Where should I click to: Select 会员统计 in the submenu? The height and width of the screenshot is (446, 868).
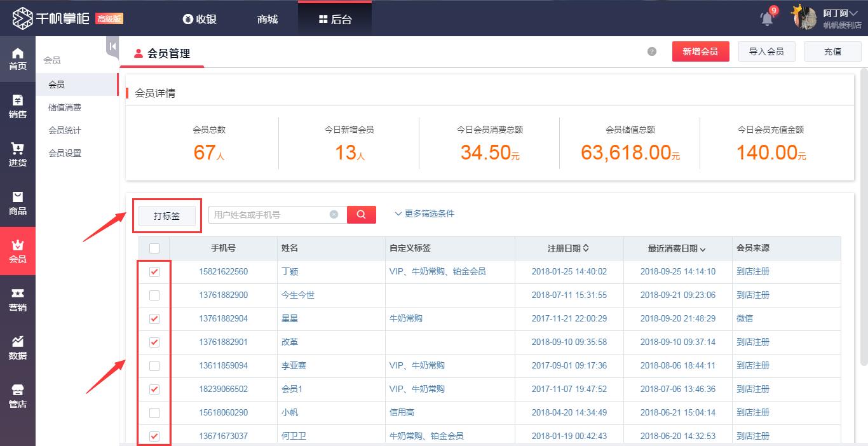65,130
